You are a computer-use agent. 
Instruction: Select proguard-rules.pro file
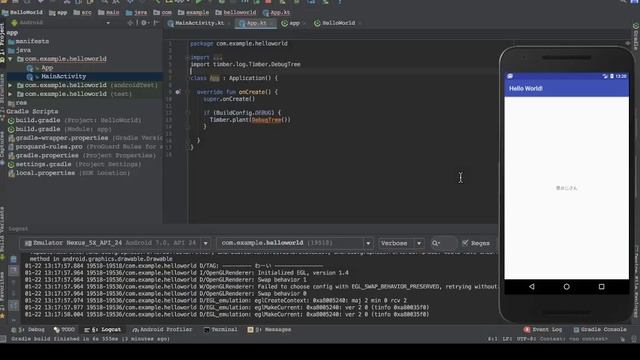85,147
